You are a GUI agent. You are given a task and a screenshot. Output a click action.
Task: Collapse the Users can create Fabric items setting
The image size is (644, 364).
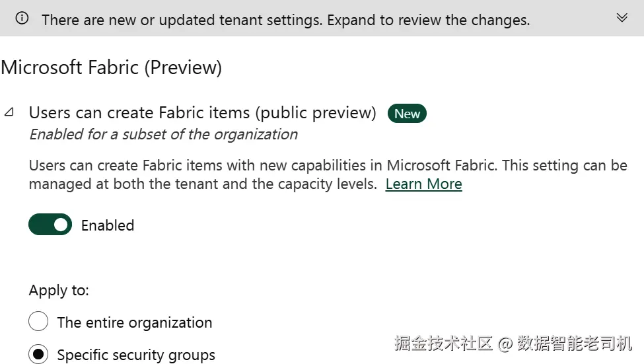click(x=9, y=112)
